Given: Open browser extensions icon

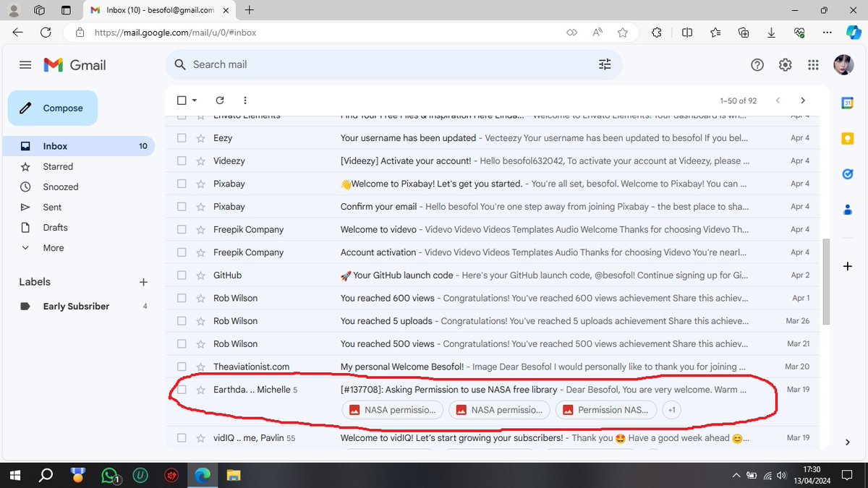Looking at the screenshot, I should click(657, 33).
